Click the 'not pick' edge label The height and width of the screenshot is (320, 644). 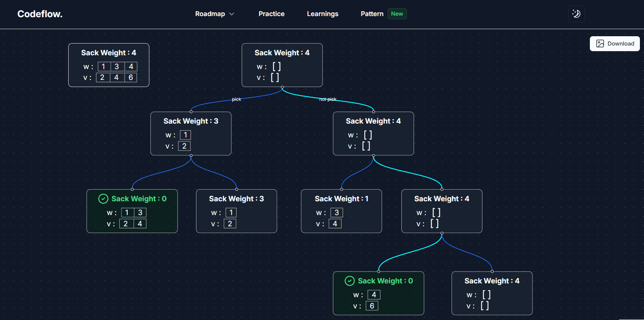pos(327,99)
